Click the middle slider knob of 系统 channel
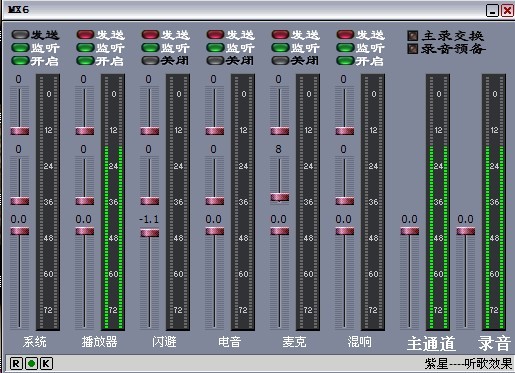Screen dimensions: 515x373 tap(20, 201)
